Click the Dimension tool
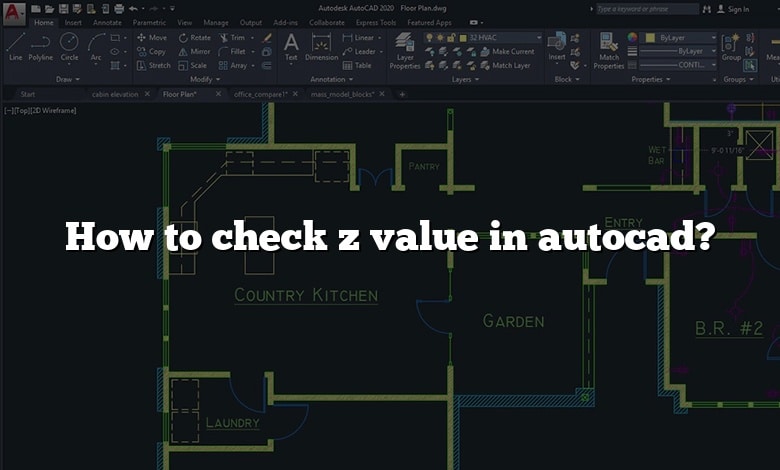This screenshot has height=470, width=780. [x=321, y=47]
